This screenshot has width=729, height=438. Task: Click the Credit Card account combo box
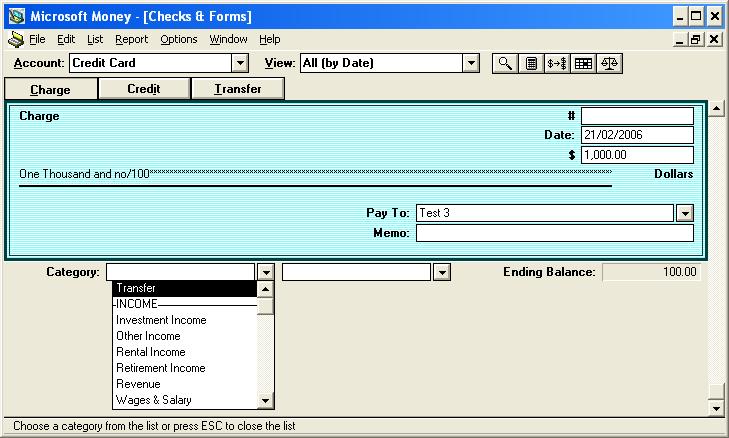[x=159, y=63]
